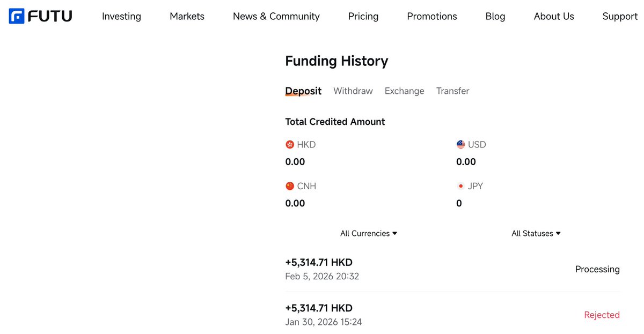This screenshot has height=334, width=644.
Task: Select the Exchange tab
Action: pos(404,91)
